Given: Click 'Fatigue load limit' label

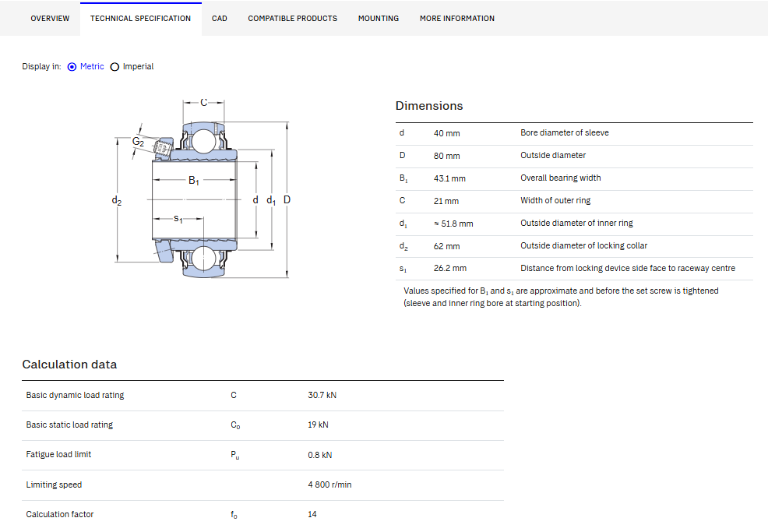Looking at the screenshot, I should pyautogui.click(x=58, y=454).
